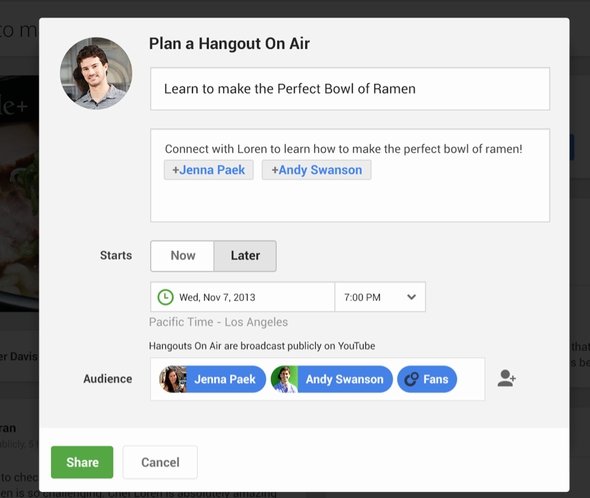Open the 7:00 PM time dropdown

[380, 297]
